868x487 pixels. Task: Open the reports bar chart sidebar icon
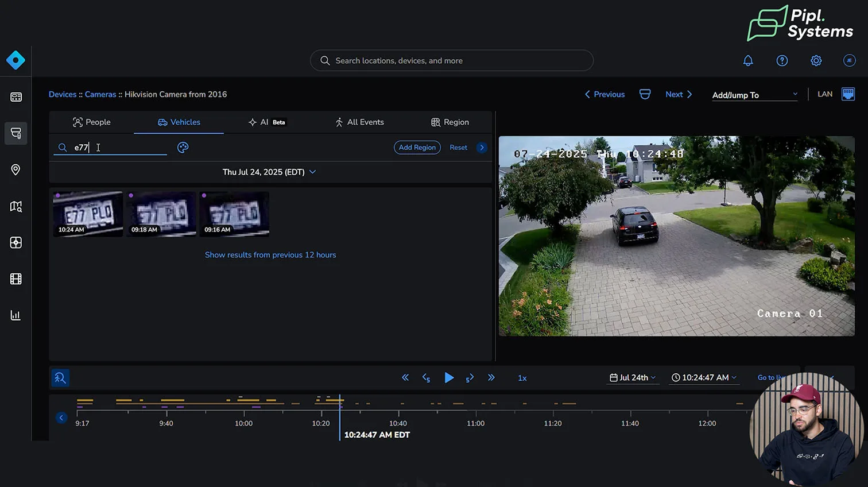click(15, 315)
